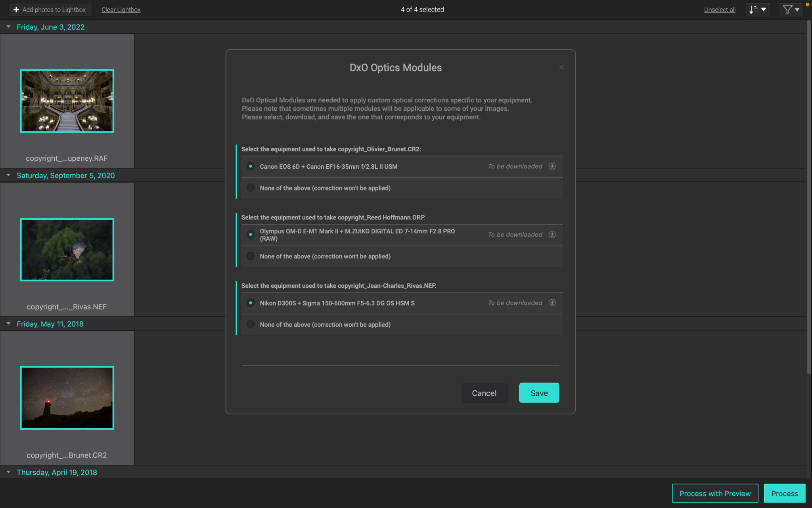
Task: Click the Clear Lightbox link
Action: [121, 10]
